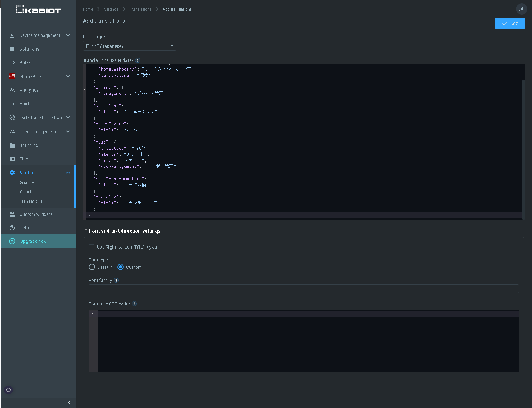Fold the "misc" JSON block
Image resolution: width=532 pixels, height=408 pixels.
(x=85, y=144)
